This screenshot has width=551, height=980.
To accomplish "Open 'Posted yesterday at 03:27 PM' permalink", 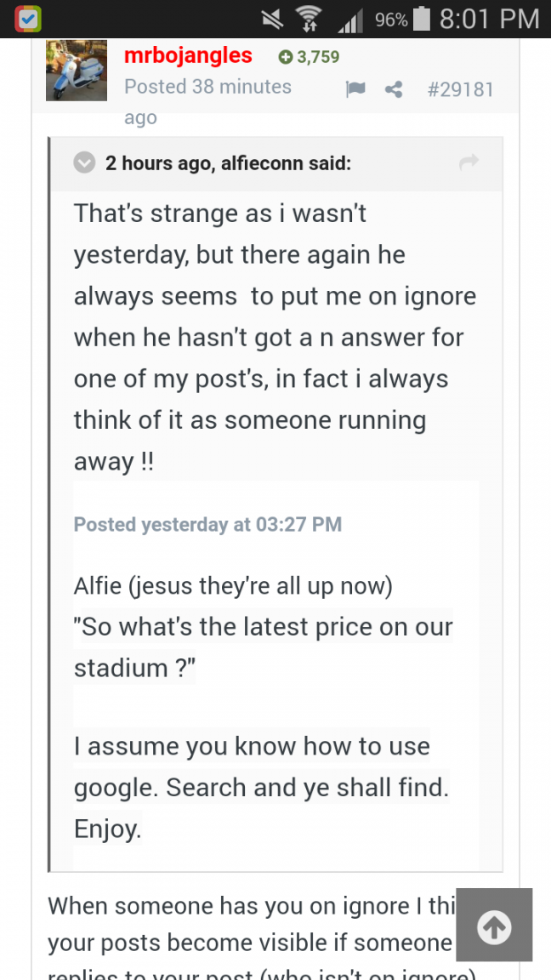I will (x=207, y=525).
